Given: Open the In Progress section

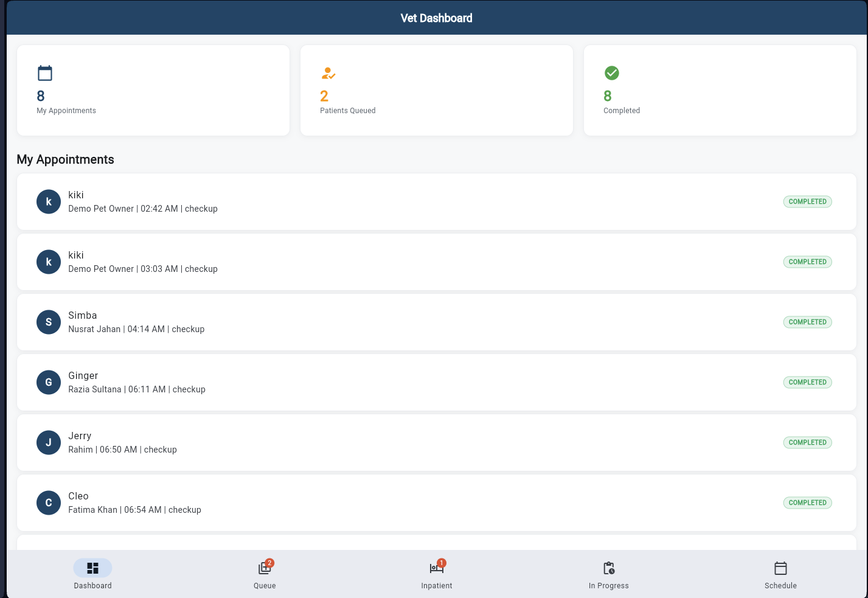Looking at the screenshot, I should click(608, 574).
